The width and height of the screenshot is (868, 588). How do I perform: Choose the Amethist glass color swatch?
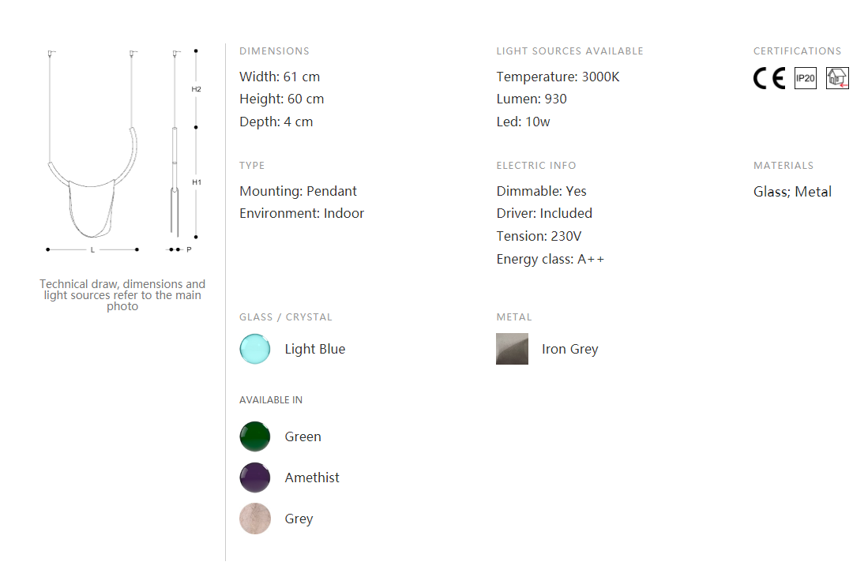[x=254, y=478]
